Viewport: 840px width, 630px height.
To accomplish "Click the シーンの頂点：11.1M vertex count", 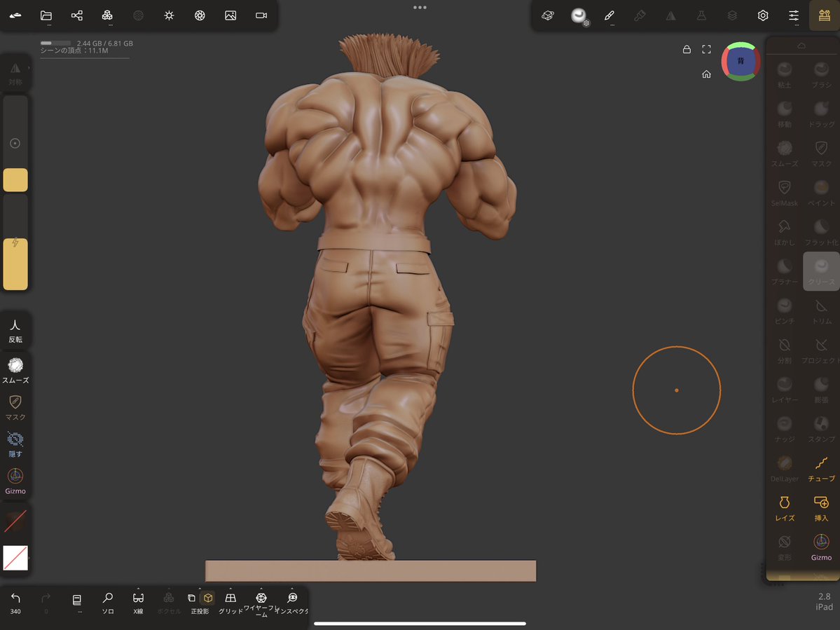I will (x=74, y=50).
